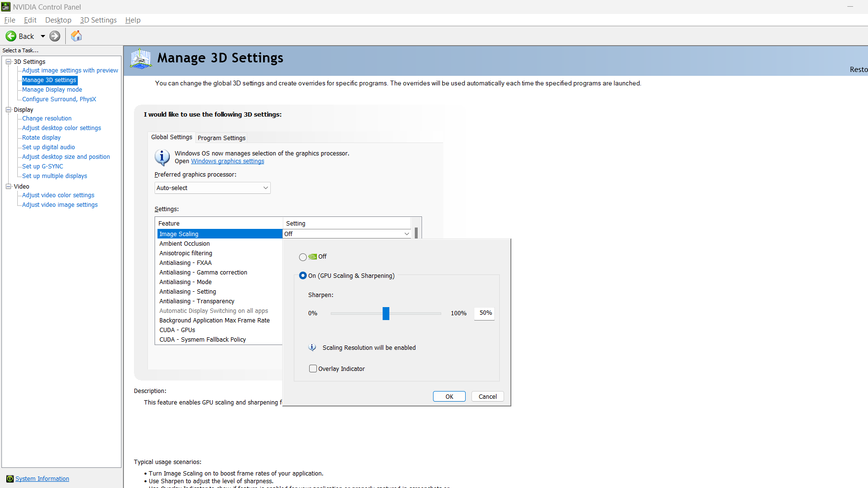The width and height of the screenshot is (868, 488).
Task: Open Adjust desktop color settings
Action: click(61, 128)
